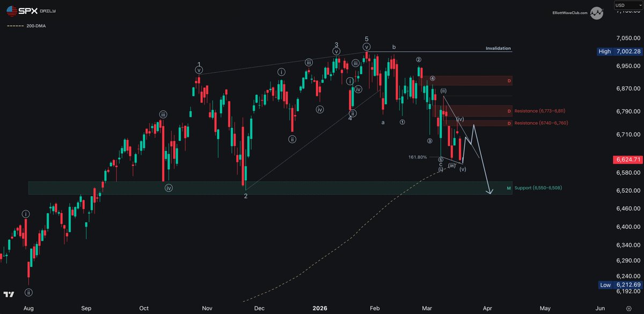Select the Resistance (6,773–6,811) label

tap(539, 111)
